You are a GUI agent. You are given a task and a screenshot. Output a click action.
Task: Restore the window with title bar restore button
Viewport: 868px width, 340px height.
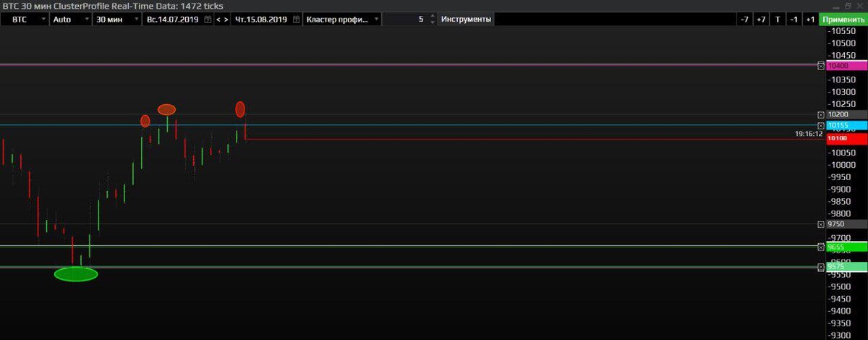tap(847, 5)
